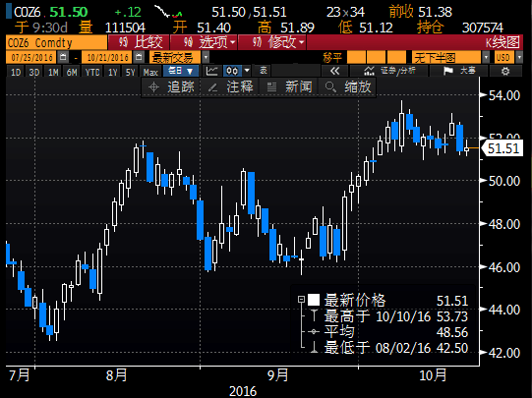Open the end date calendar picker
Viewport: 532px width, 398px height.
pos(139,57)
